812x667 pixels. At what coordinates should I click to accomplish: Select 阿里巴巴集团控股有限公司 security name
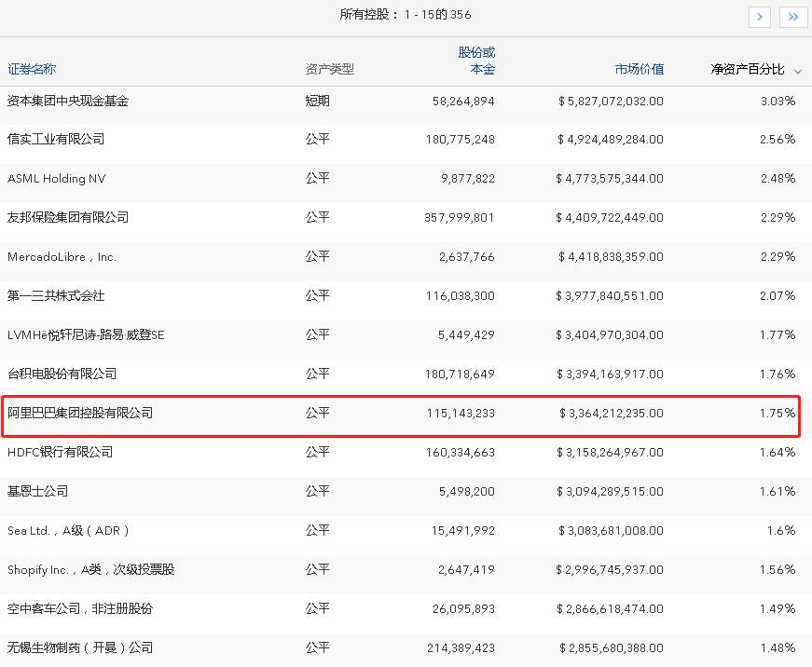pos(80,413)
